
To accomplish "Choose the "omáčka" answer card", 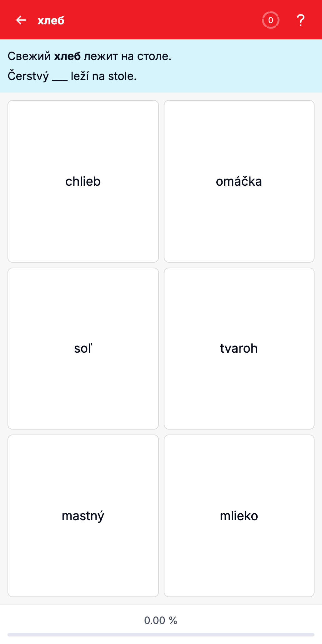I will tap(239, 181).
